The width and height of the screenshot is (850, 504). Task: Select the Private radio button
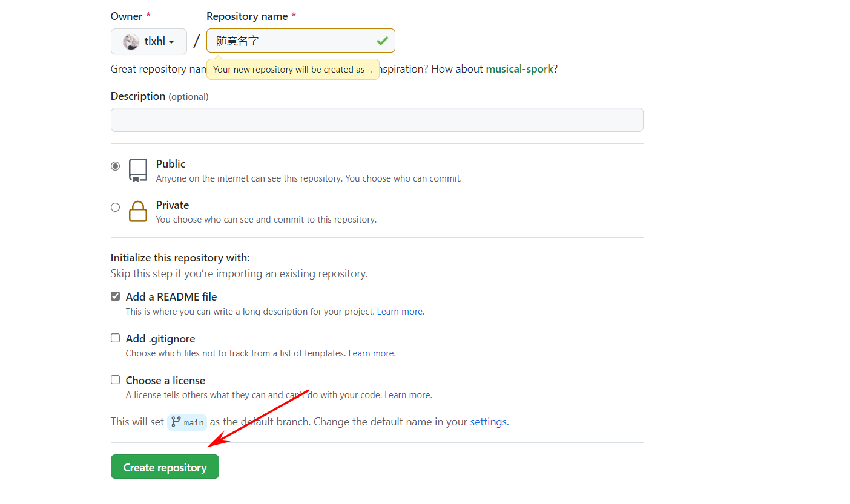point(115,207)
